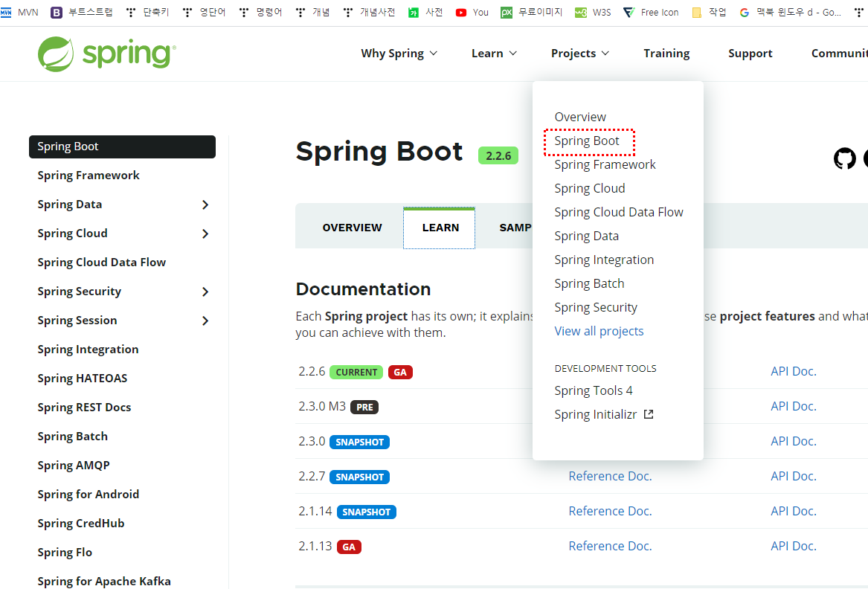Viewport: 868px width, 589px height.
Task: Open the W3S bookmark
Action: pyautogui.click(x=593, y=12)
